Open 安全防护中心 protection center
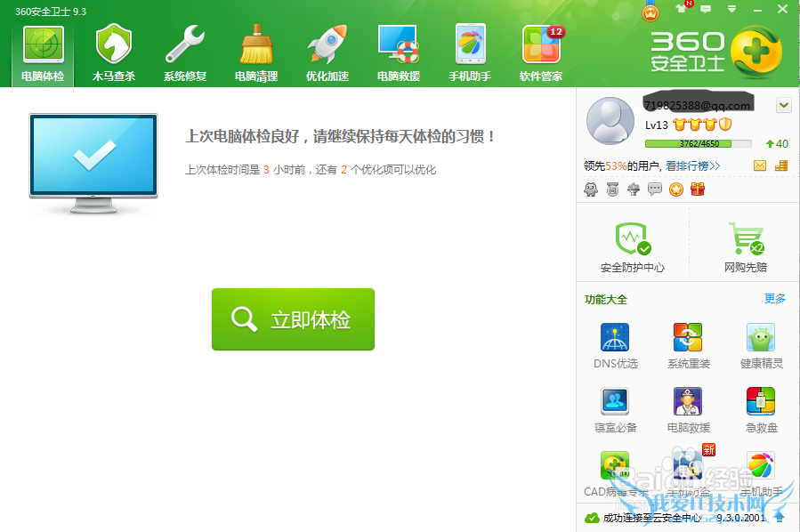 [633, 247]
